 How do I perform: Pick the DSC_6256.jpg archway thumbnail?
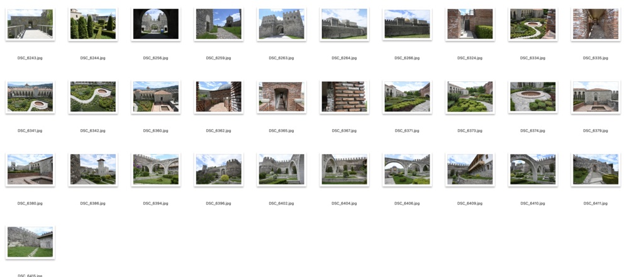(156, 24)
